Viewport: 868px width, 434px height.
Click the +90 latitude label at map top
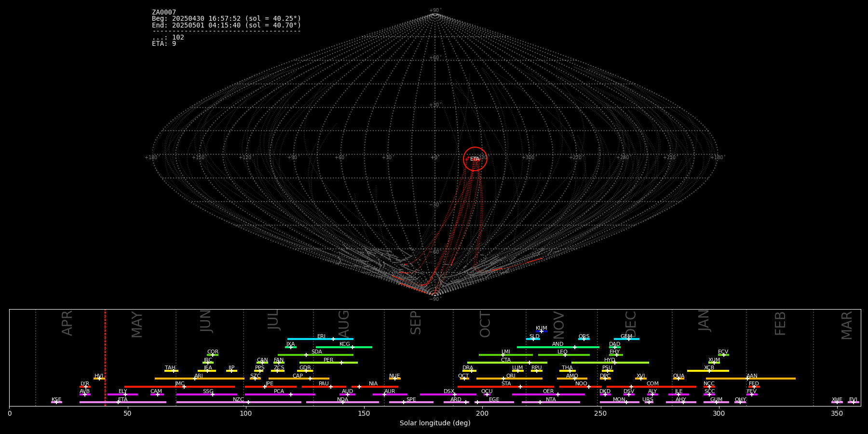(x=434, y=11)
